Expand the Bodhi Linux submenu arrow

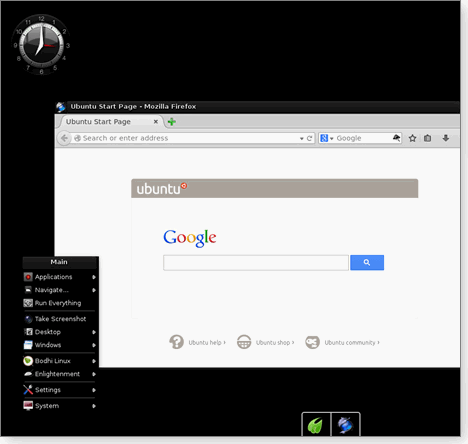[94, 361]
